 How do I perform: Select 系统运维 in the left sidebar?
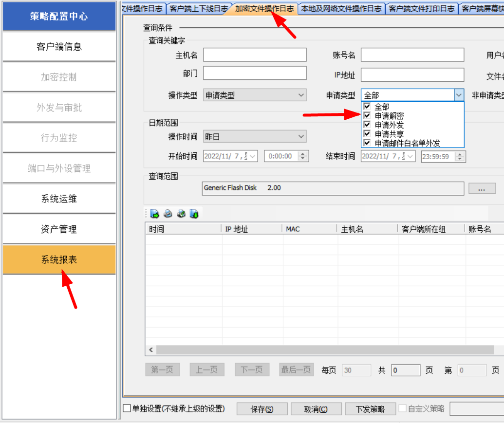coord(59,199)
